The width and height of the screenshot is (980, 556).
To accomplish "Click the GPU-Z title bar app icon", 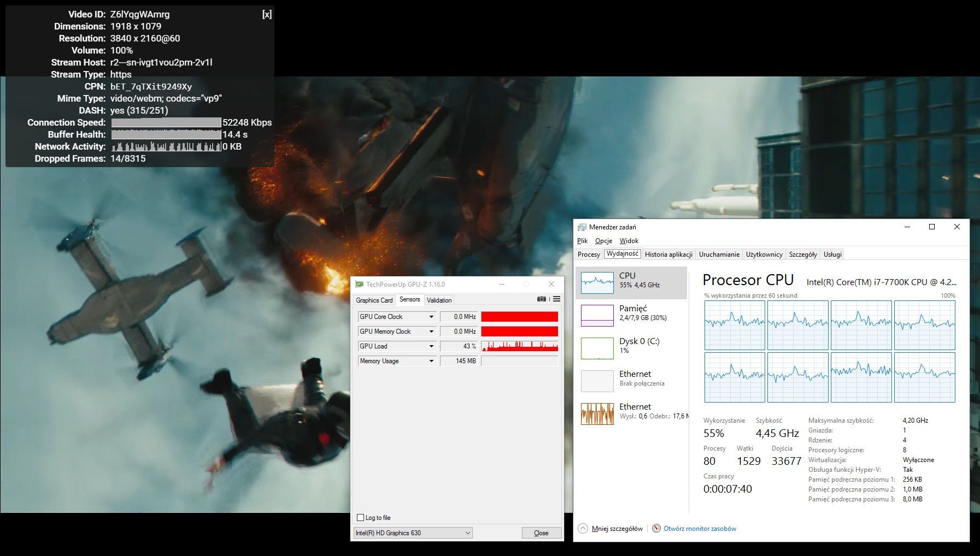I will click(359, 284).
